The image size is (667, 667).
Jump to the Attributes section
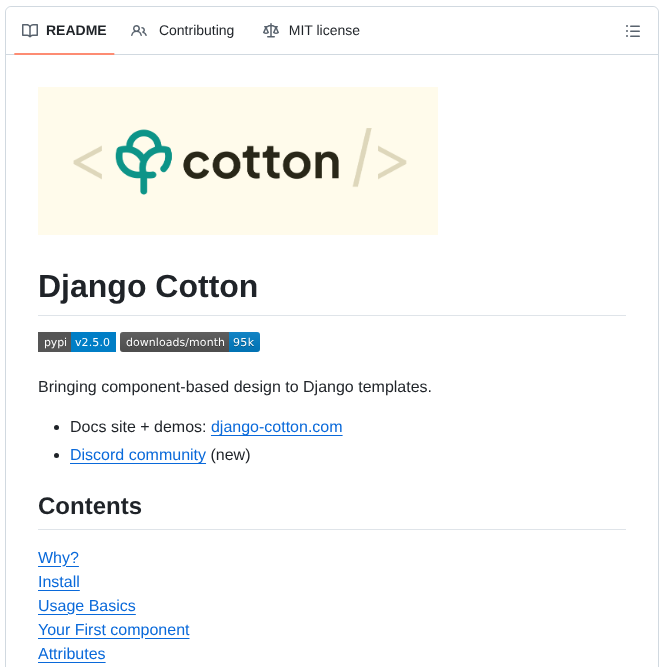click(x=71, y=653)
